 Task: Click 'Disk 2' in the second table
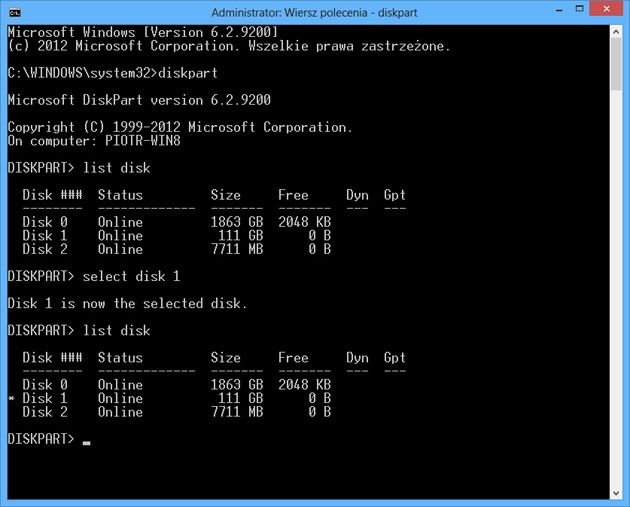coord(45,412)
